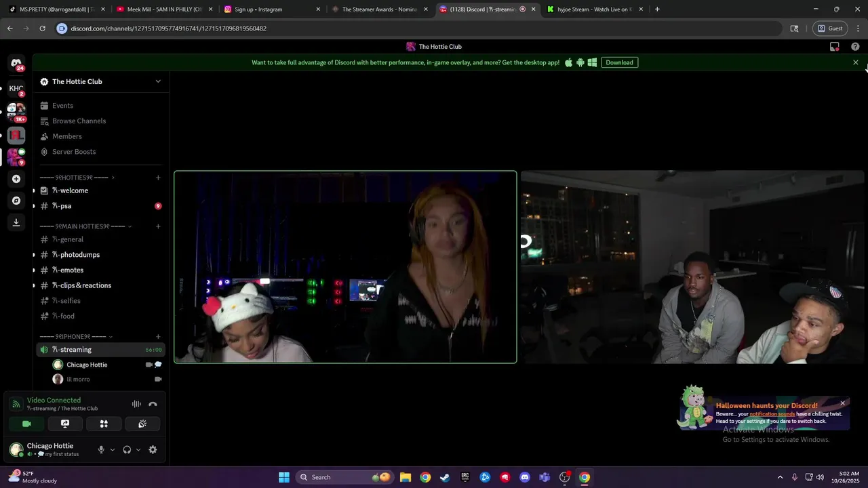The height and width of the screenshot is (488, 868).
Task: Open Server Boosts
Action: 100,152
